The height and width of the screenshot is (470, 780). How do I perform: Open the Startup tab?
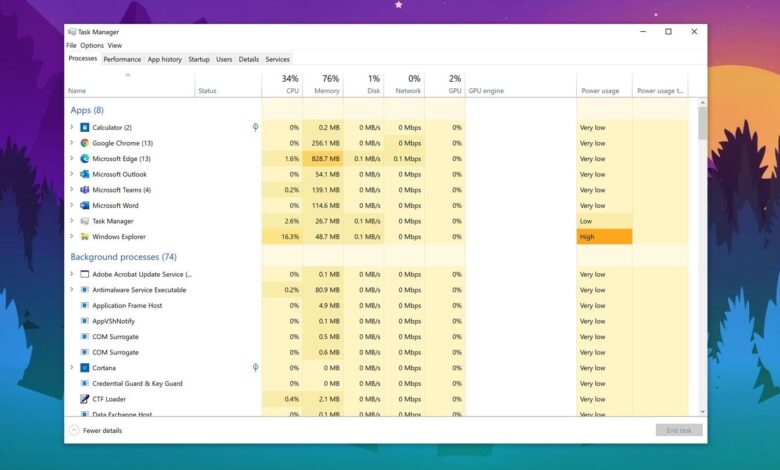point(199,59)
